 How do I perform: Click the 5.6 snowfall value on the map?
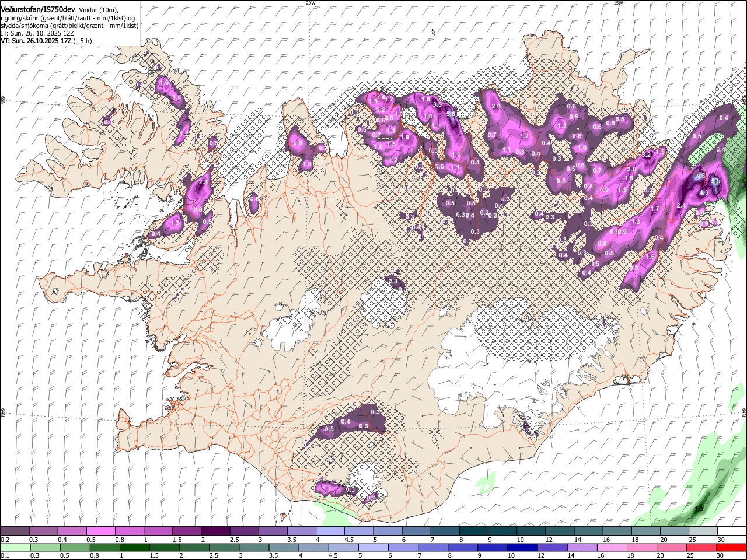[451, 114]
